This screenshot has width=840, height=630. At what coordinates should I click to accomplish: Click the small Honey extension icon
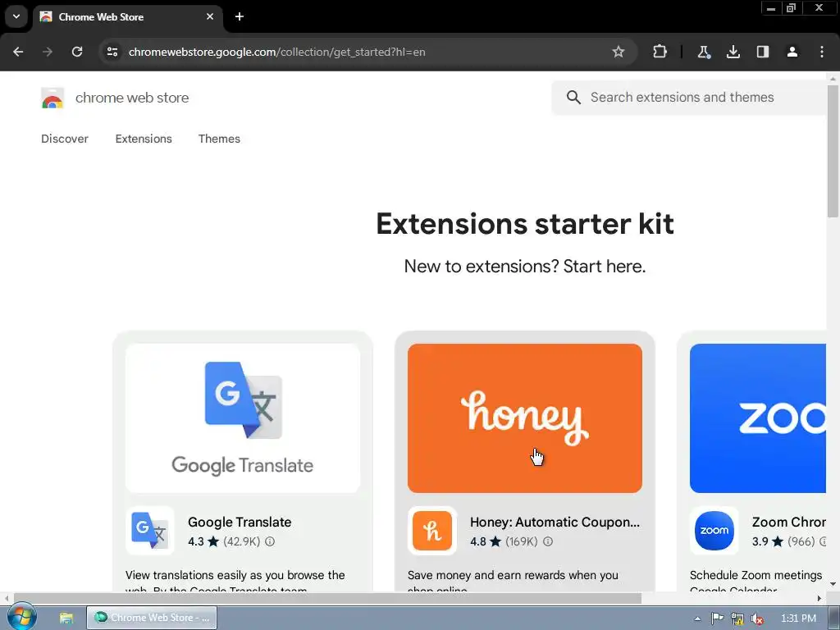click(432, 531)
